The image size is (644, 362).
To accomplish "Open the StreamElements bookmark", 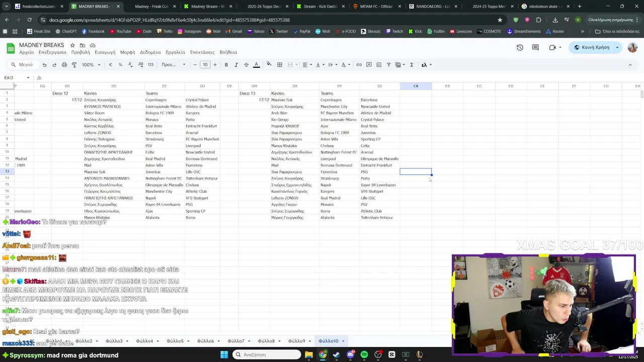I will click(x=524, y=31).
